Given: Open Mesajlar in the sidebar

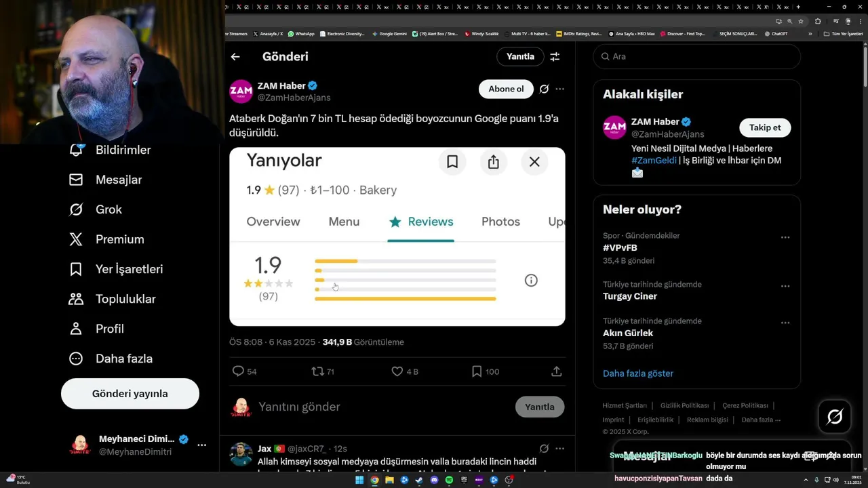Looking at the screenshot, I should tap(106, 180).
